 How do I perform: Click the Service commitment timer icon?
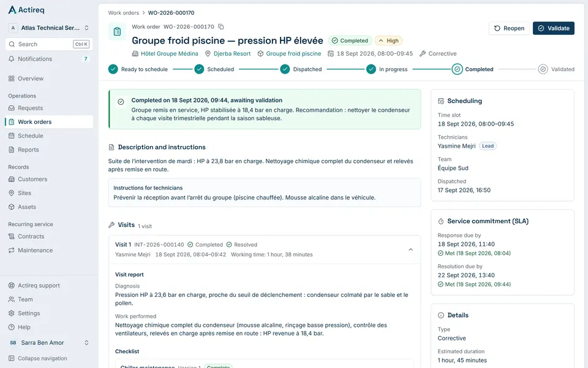(441, 221)
